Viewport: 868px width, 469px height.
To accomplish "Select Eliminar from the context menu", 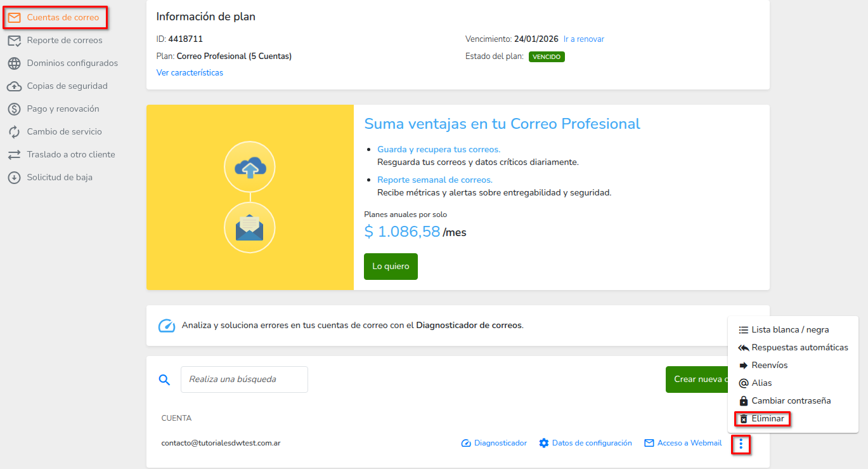I will (767, 419).
